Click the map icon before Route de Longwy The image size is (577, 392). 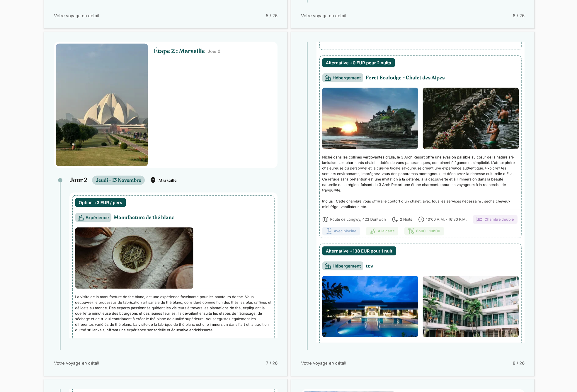click(325, 219)
